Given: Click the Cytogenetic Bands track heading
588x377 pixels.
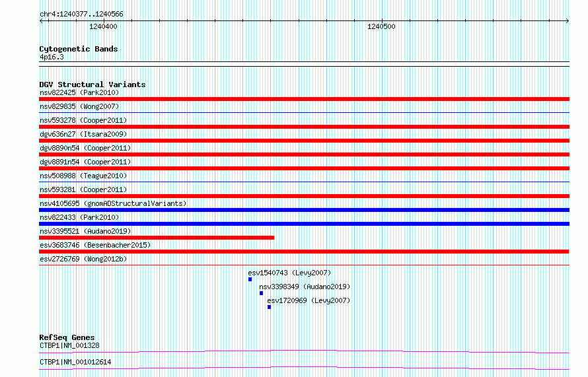Looking at the screenshot, I should point(79,49).
